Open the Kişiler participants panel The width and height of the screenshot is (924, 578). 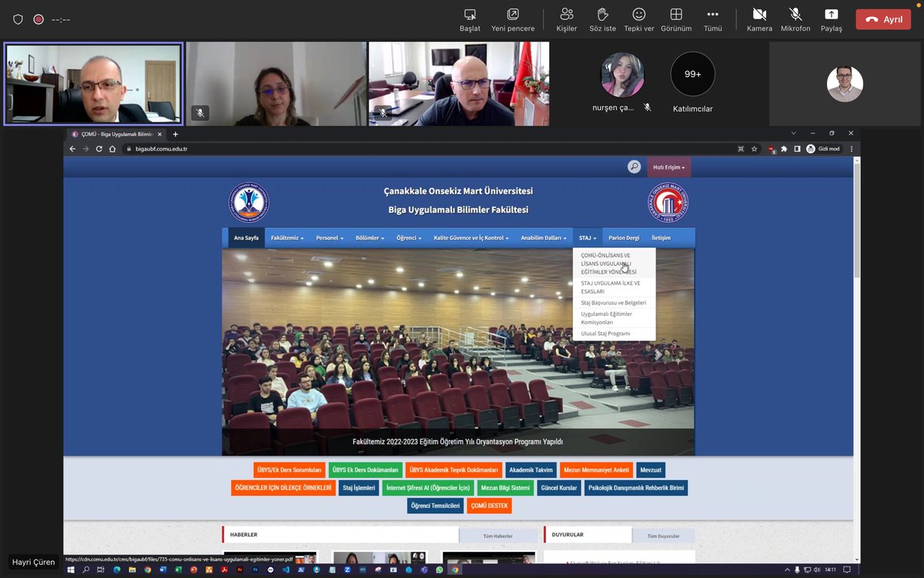pyautogui.click(x=567, y=20)
